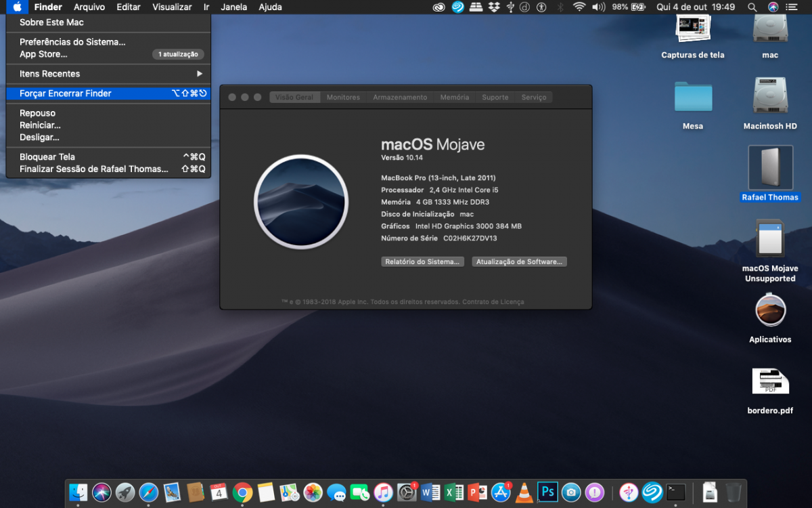This screenshot has width=812, height=508.
Task: Open VLC media player in the Dock
Action: pyautogui.click(x=524, y=492)
